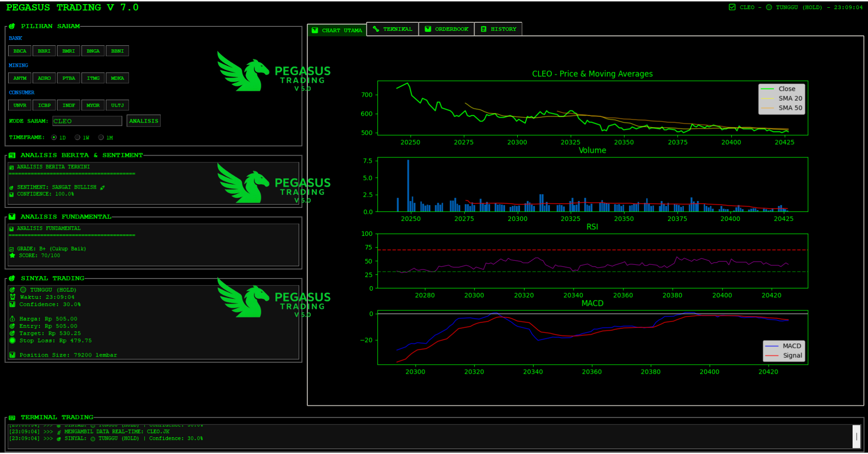Run analysis with the ANALISIS button
Screen dimensions: 868x454
point(144,121)
